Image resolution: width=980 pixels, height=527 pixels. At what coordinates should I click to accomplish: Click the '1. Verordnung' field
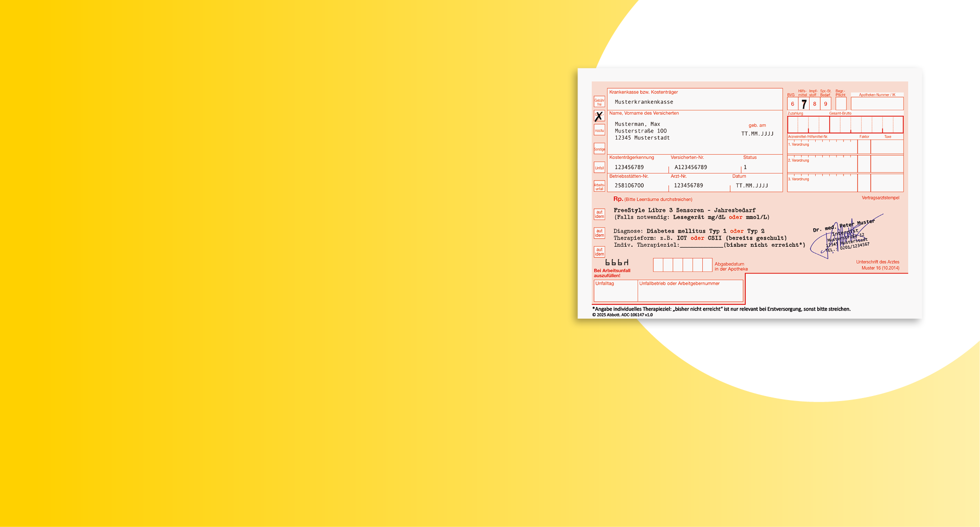pos(822,147)
